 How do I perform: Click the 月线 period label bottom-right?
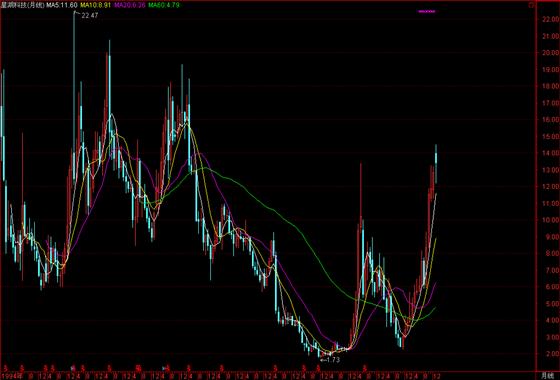click(548, 376)
